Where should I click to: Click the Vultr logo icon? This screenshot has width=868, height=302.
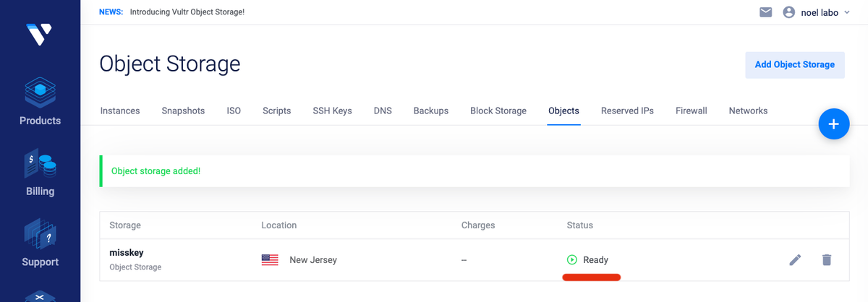tap(40, 35)
